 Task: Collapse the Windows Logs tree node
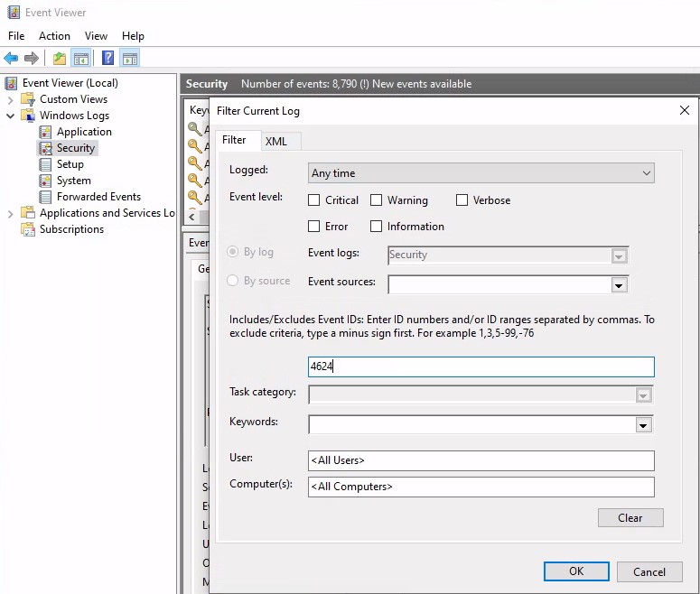click(10, 116)
